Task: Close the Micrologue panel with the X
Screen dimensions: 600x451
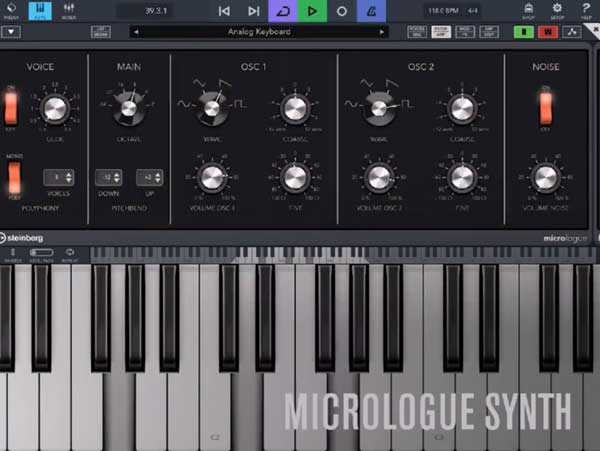Action: (x=594, y=30)
